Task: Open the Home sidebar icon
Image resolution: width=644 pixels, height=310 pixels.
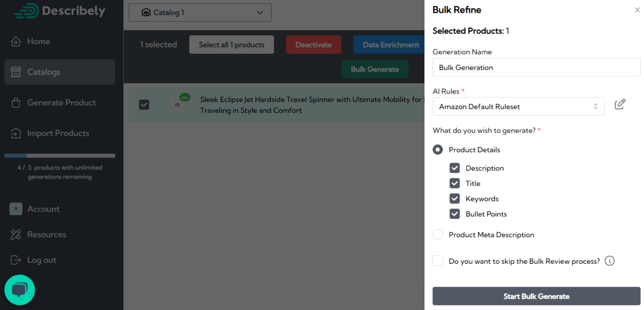Action: [16, 41]
